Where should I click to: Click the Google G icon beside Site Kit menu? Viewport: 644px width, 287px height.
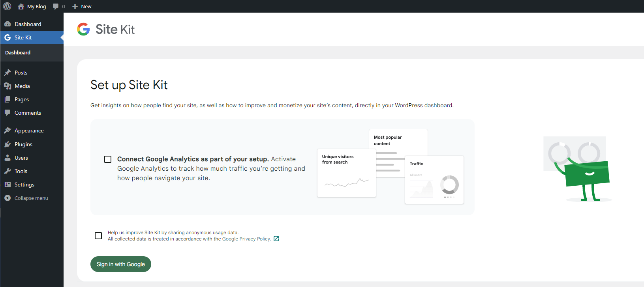(8, 37)
